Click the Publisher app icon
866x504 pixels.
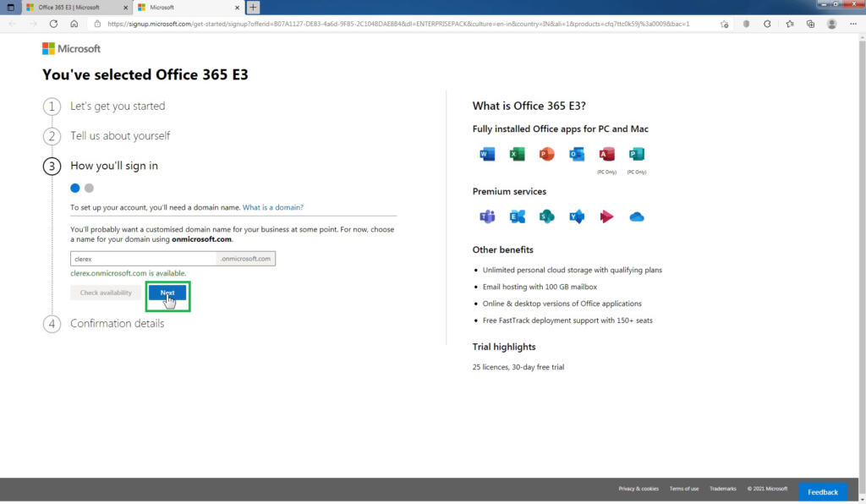click(636, 154)
